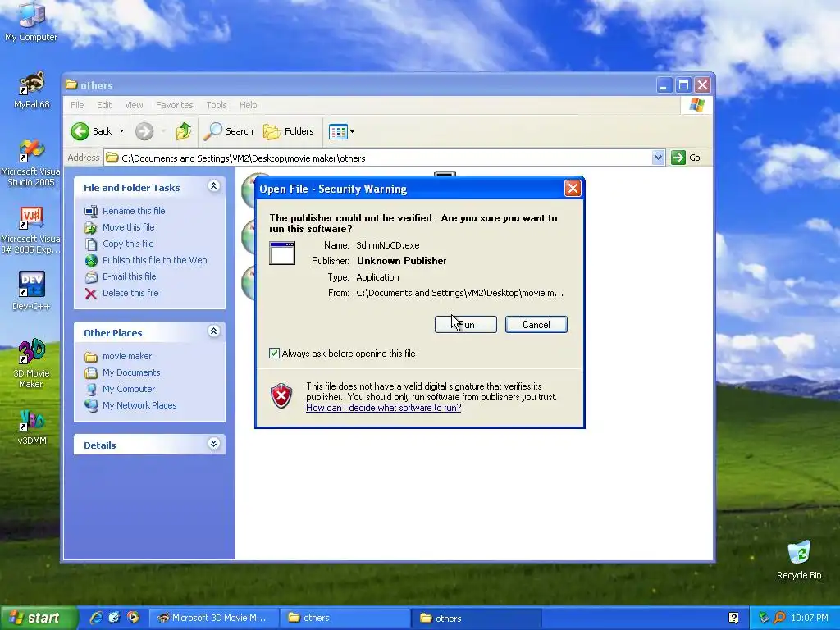Screen dimensions: 840x630
Task: Click Delete this file
Action: pos(130,293)
